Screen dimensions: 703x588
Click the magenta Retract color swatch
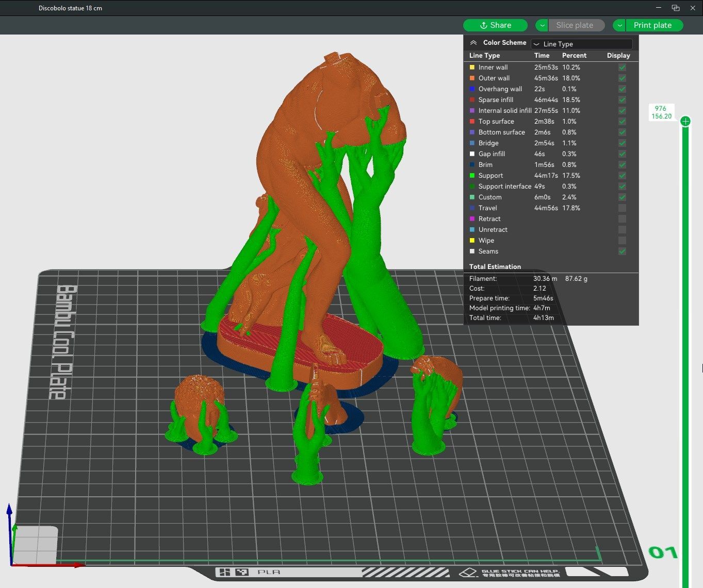(x=472, y=219)
